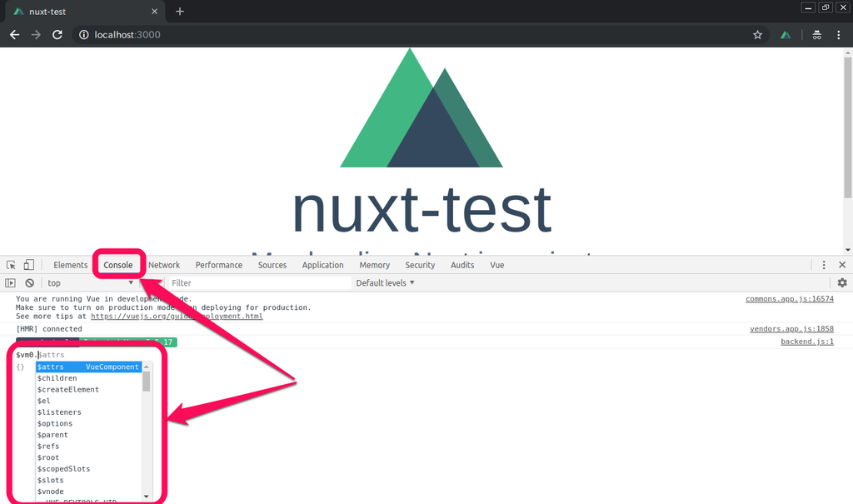The image size is (853, 504).
Task: Switch to the Network tab
Action: [x=164, y=265]
